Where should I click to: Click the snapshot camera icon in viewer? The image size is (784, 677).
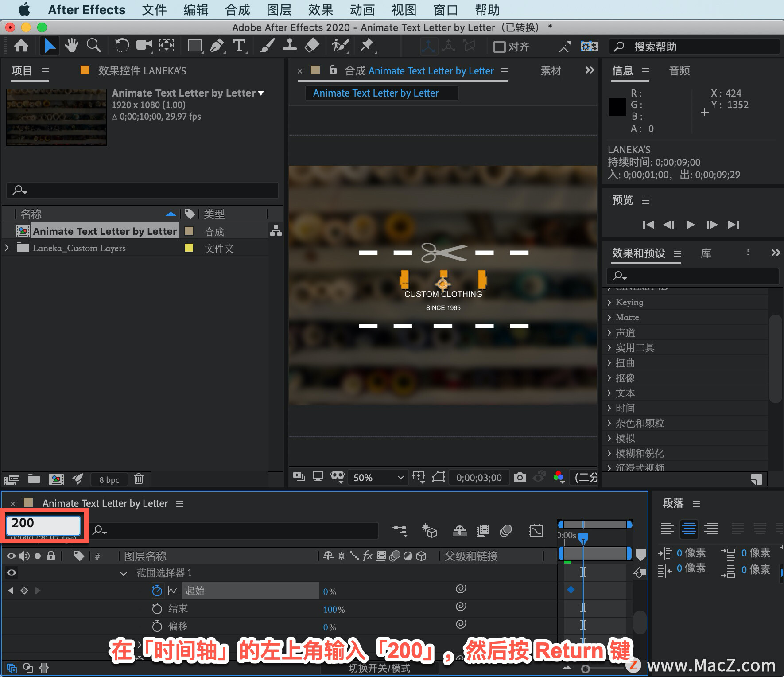[x=520, y=477]
